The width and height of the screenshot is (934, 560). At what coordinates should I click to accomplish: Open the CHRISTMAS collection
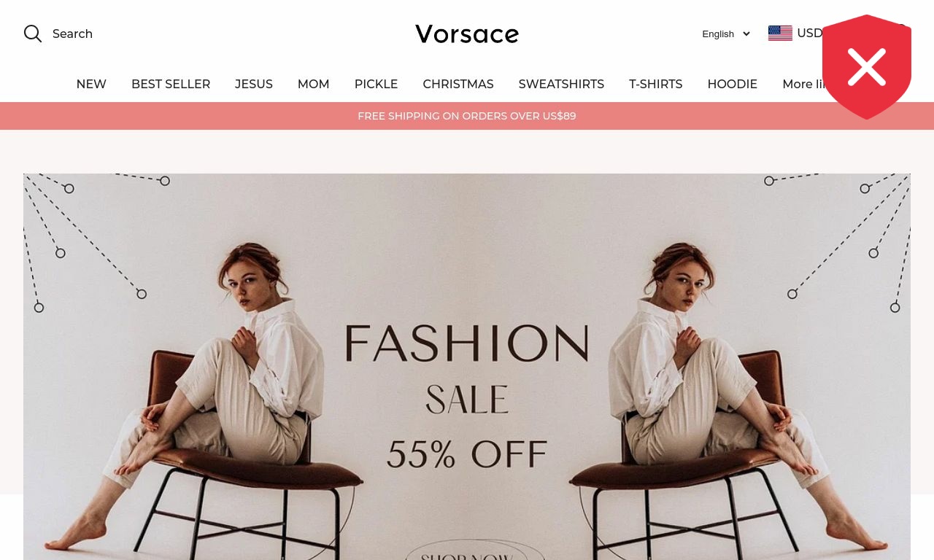click(x=458, y=84)
